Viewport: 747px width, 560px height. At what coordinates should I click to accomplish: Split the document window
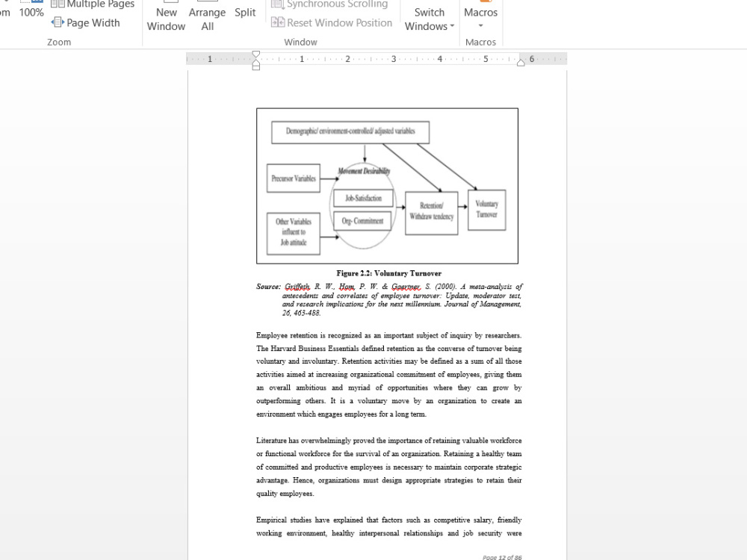click(245, 13)
